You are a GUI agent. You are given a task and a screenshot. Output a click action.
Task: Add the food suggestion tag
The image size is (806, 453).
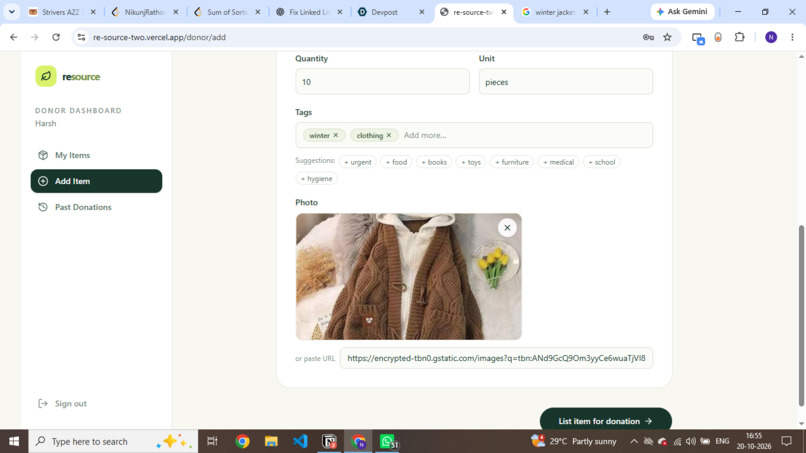(x=396, y=162)
